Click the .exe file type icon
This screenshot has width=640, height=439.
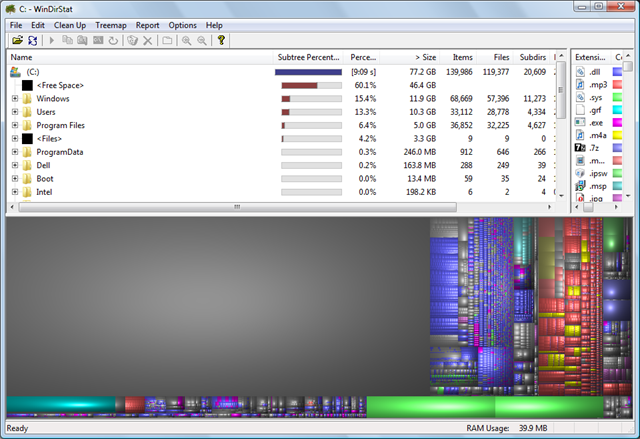pyautogui.click(x=580, y=122)
